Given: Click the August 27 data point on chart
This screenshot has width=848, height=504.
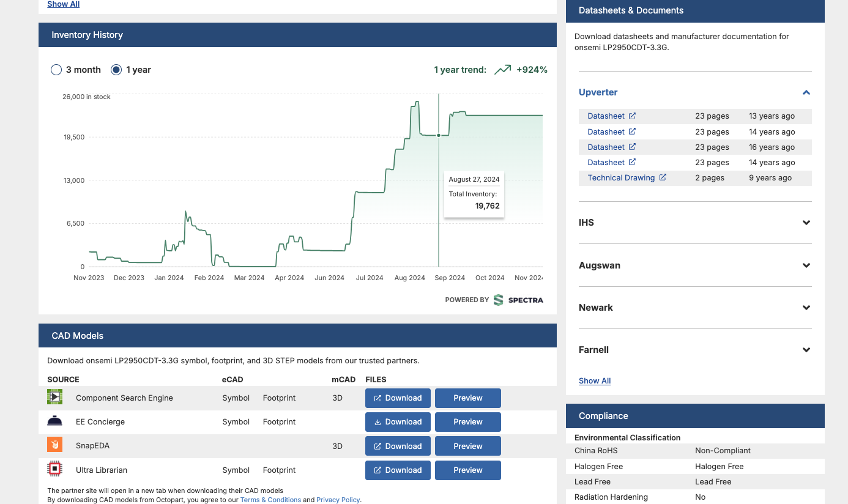Looking at the screenshot, I should [439, 135].
